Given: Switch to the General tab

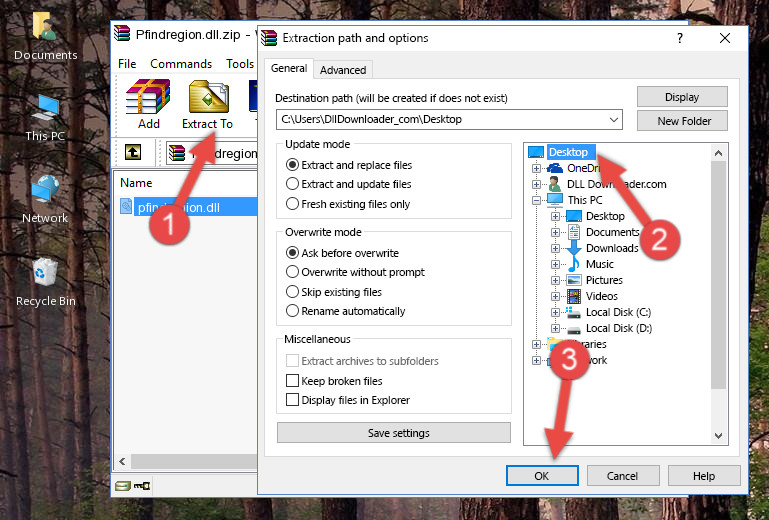Looking at the screenshot, I should (289, 68).
